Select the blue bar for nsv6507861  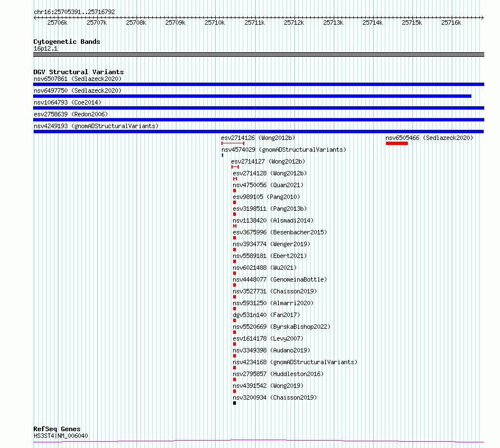coord(258,84)
